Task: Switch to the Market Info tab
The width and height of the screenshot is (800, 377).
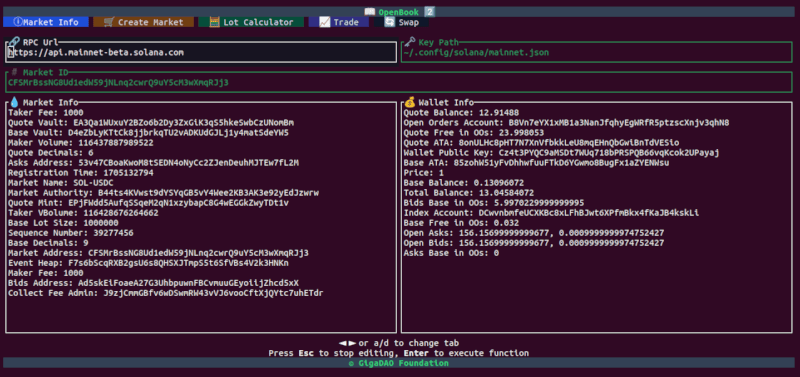Action: 46,22
